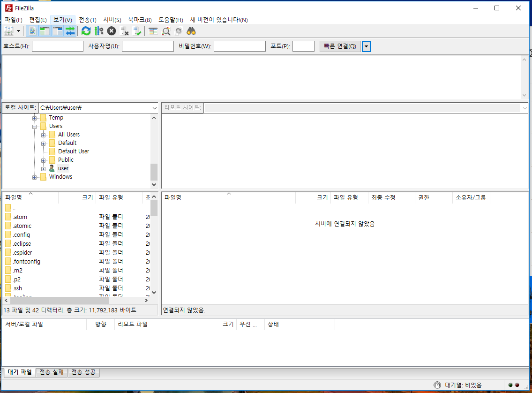Open the 북마크(B) menu
The width and height of the screenshot is (532, 393).
pos(140,20)
